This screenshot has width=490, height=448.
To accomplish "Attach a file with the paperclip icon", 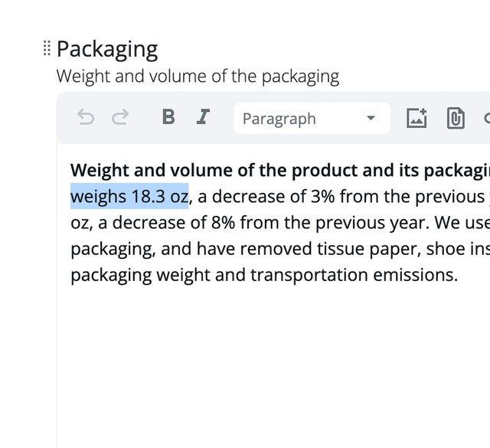I will click(456, 118).
